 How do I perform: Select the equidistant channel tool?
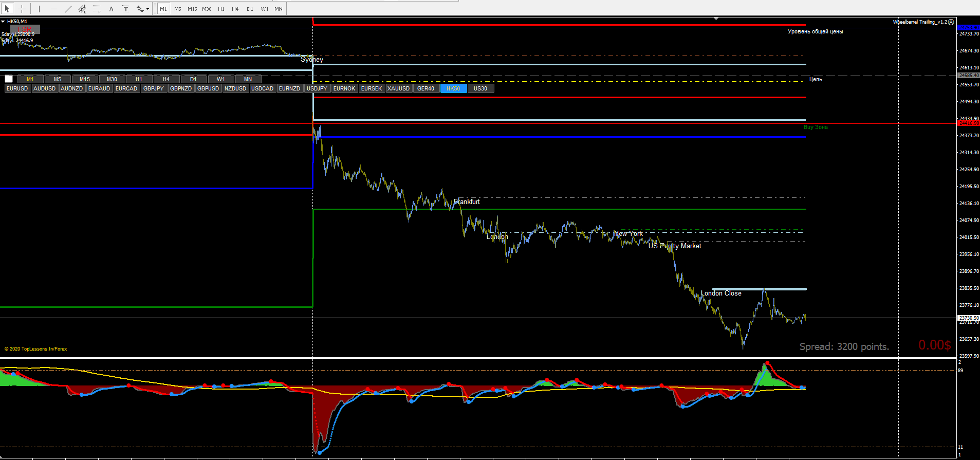[x=82, y=9]
